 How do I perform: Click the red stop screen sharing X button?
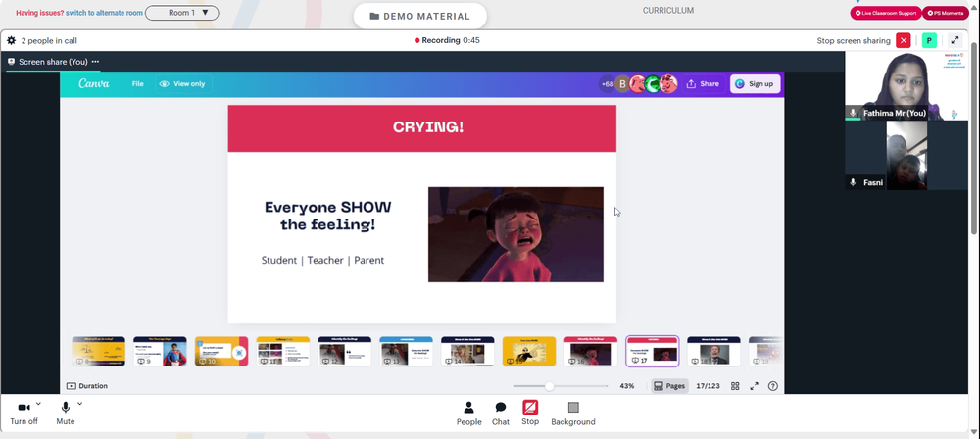pos(904,40)
